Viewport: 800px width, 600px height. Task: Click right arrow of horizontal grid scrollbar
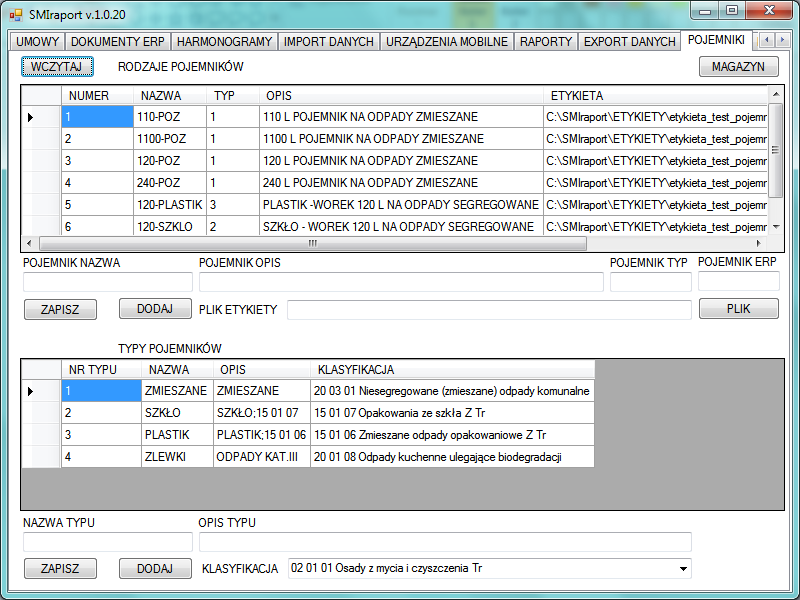click(759, 243)
